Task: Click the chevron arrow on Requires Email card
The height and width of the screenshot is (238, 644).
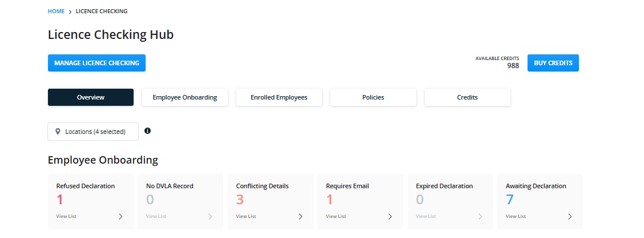Action: click(x=390, y=217)
